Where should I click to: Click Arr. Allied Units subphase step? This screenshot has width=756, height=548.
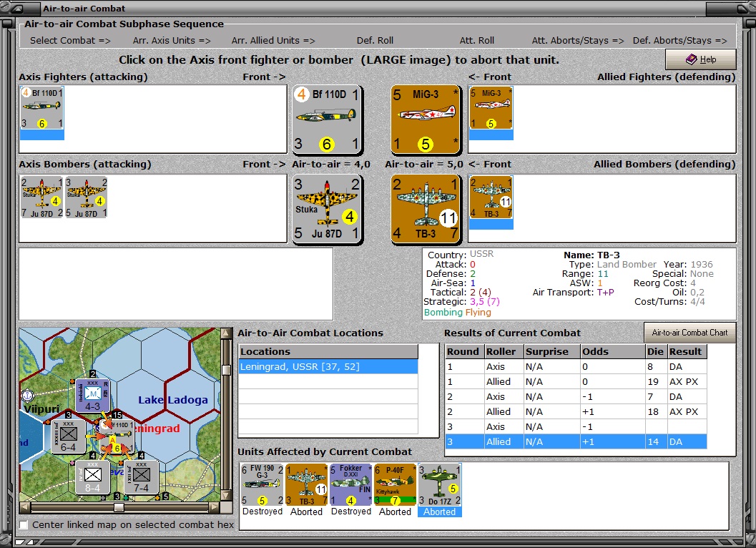273,41
